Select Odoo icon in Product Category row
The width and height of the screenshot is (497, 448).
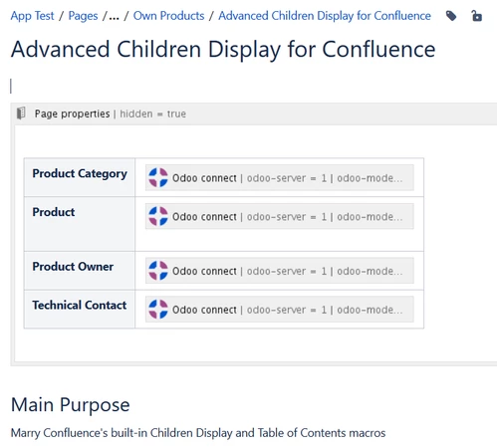point(158,177)
